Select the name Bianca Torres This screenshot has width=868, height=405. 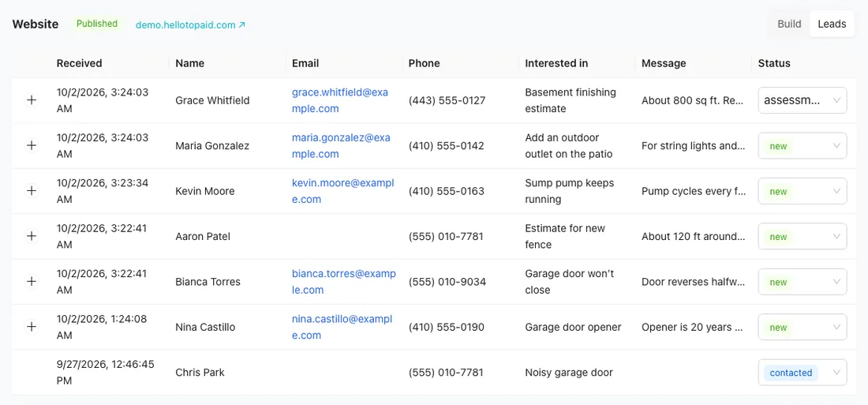(208, 282)
